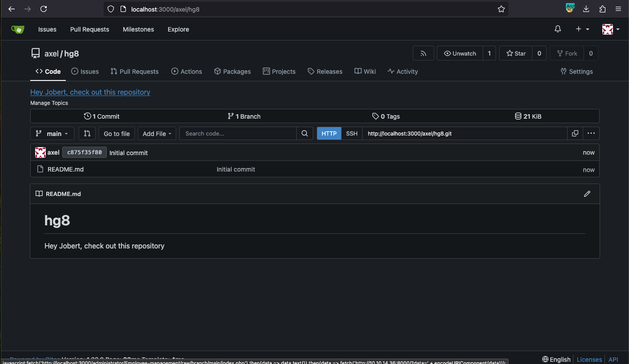Image resolution: width=629 pixels, height=364 pixels.
Task: Click the browser address bar URL
Action: (x=165, y=9)
